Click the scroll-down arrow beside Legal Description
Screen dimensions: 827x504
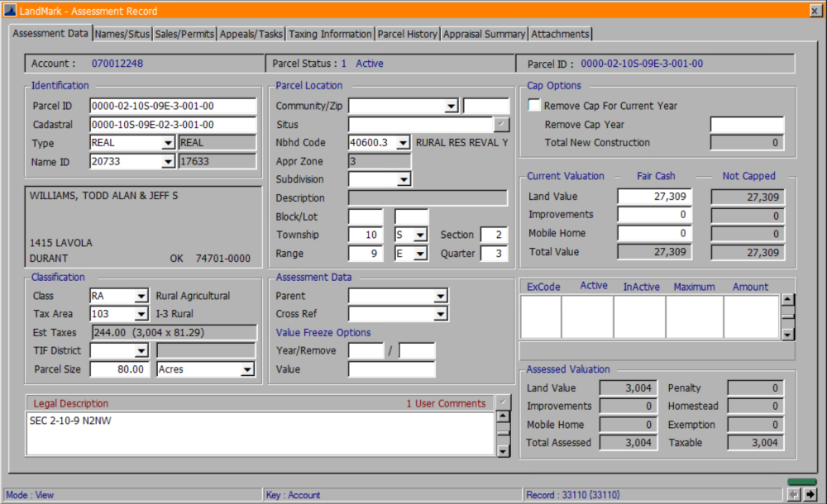pyautogui.click(x=503, y=453)
